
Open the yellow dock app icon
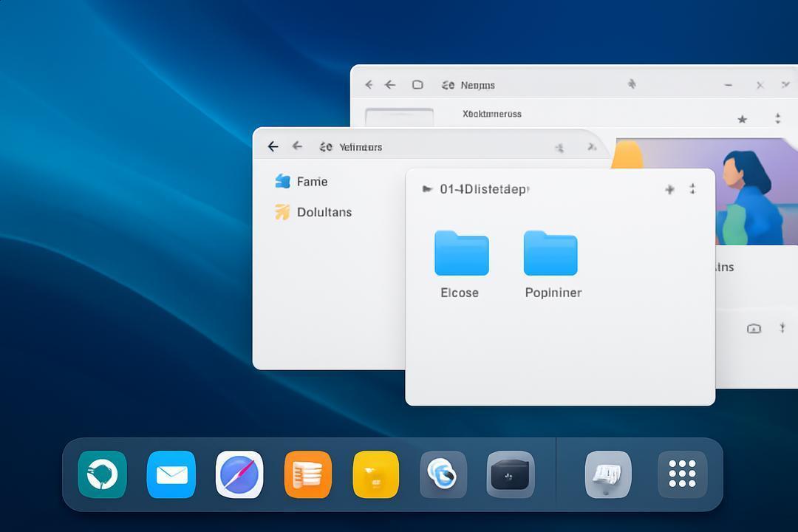click(375, 474)
